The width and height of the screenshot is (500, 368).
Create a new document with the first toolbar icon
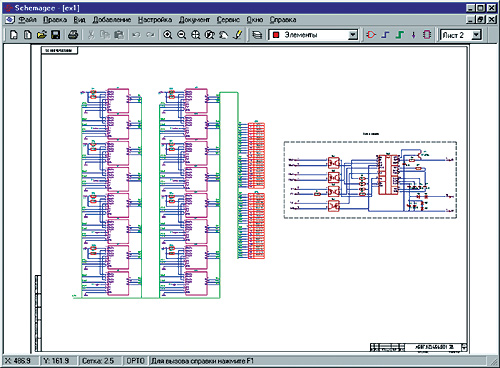[14, 35]
